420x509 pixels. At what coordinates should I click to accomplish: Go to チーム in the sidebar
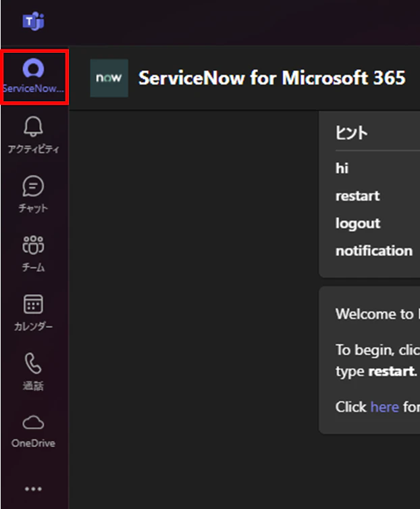click(x=33, y=253)
